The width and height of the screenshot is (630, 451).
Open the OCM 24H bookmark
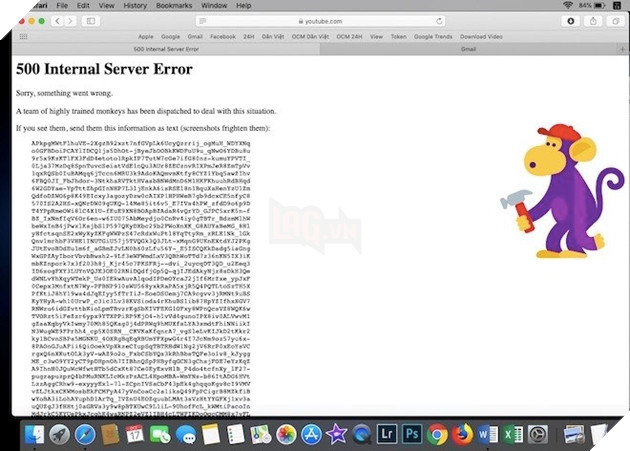pyautogui.click(x=349, y=37)
